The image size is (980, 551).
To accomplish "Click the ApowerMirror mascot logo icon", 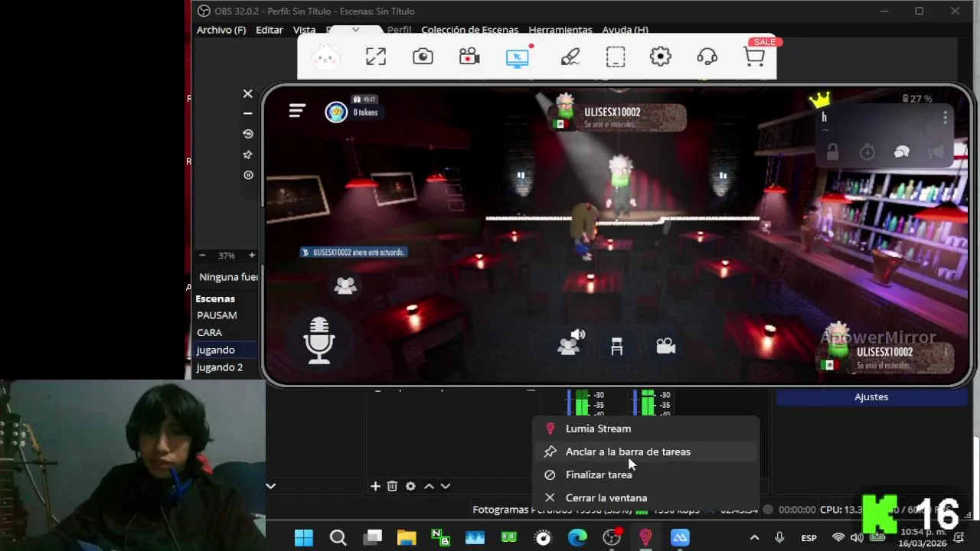I will click(x=325, y=57).
